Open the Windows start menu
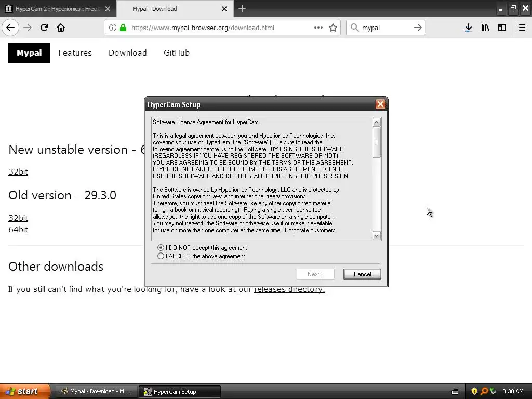 click(x=25, y=391)
